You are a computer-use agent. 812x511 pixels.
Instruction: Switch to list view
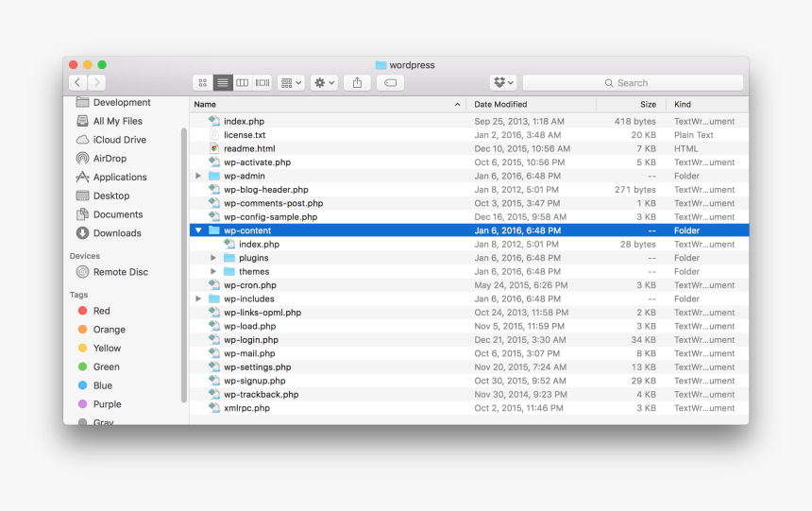(223, 83)
